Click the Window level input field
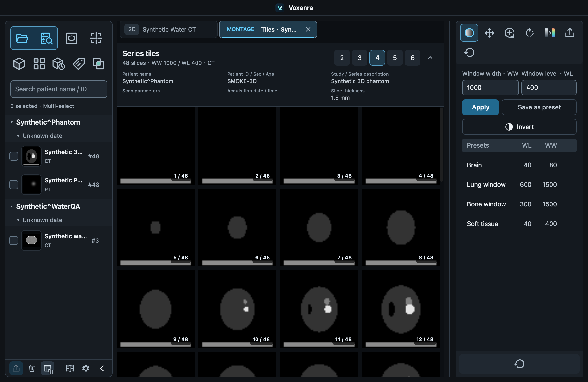The width and height of the screenshot is (588, 382). (x=549, y=88)
